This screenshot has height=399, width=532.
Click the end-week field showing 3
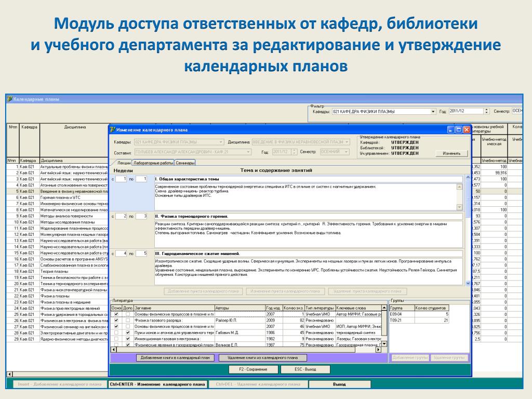point(141,216)
